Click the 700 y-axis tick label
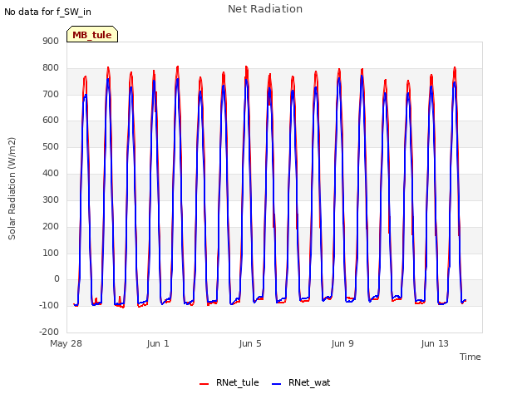 coord(51,94)
